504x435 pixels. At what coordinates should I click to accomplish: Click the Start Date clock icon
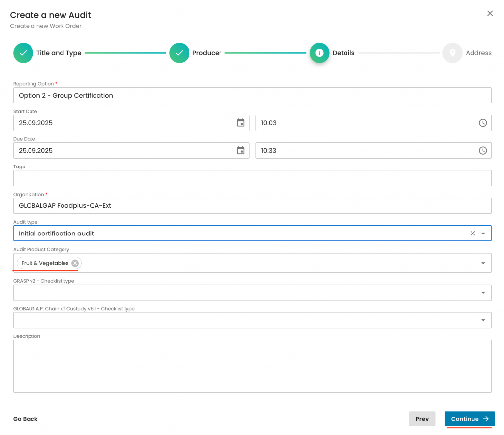(x=482, y=123)
